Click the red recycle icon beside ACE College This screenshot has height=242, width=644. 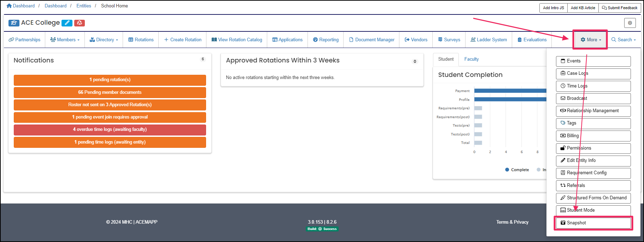tap(80, 23)
